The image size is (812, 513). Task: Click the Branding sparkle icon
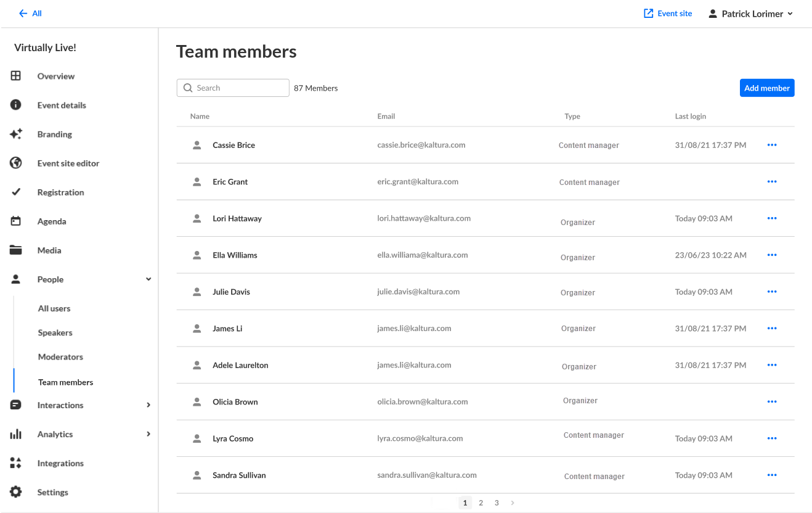16,134
